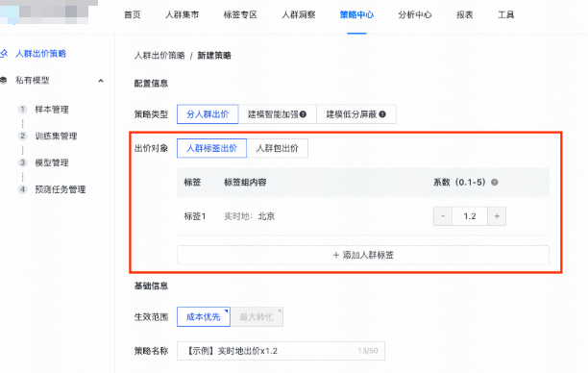This screenshot has height=373, width=588.
Task: Click the 系数 help question icon
Action: [495, 183]
